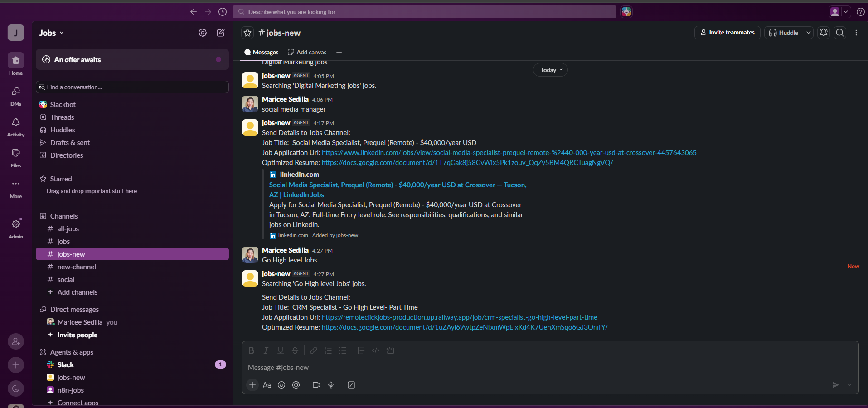Record a video clip

tap(316, 385)
